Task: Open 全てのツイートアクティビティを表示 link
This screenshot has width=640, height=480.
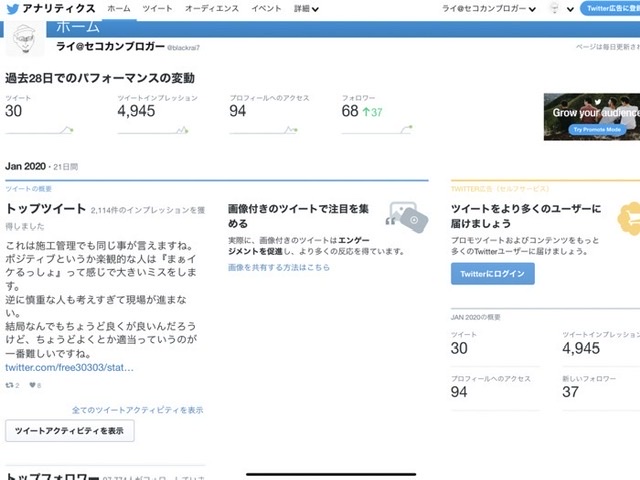Action: (x=138, y=410)
